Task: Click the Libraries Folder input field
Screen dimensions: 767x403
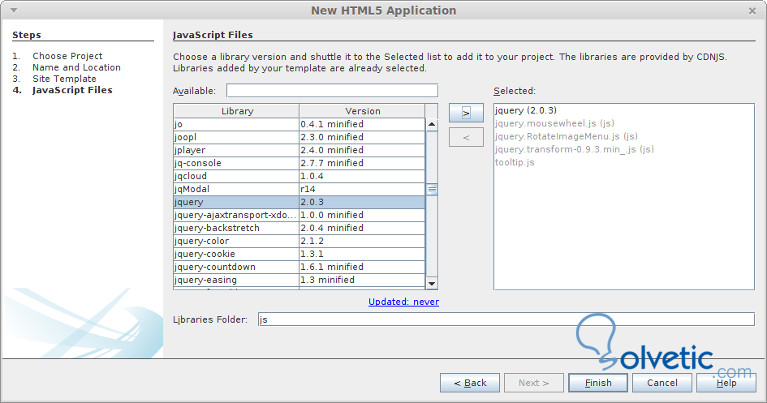Action: 506,319
